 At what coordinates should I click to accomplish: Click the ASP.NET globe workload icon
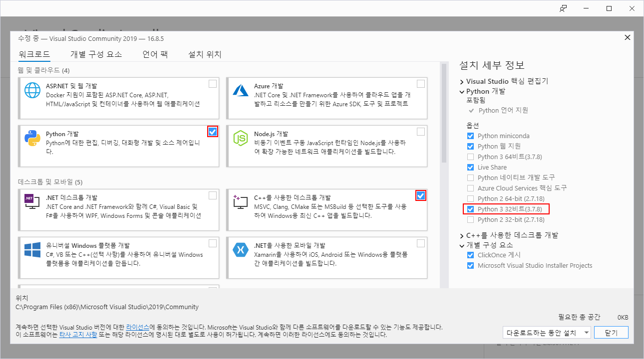tap(32, 90)
